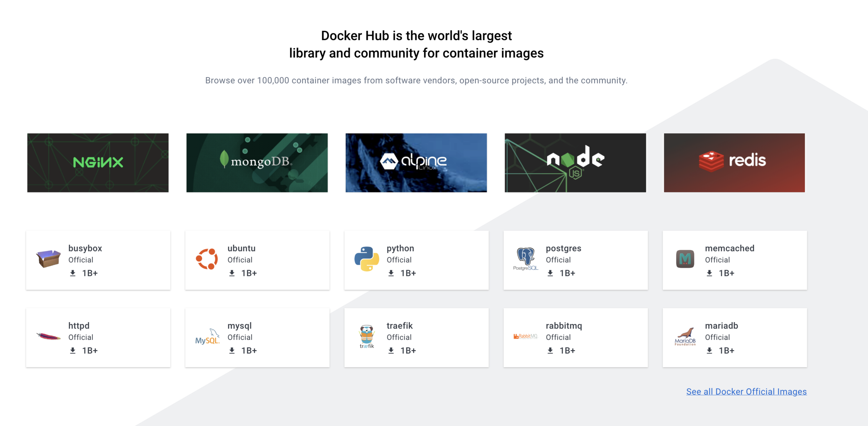This screenshot has width=868, height=426.
Task: Click the Ubuntu circle logo icon
Action: coord(207,259)
